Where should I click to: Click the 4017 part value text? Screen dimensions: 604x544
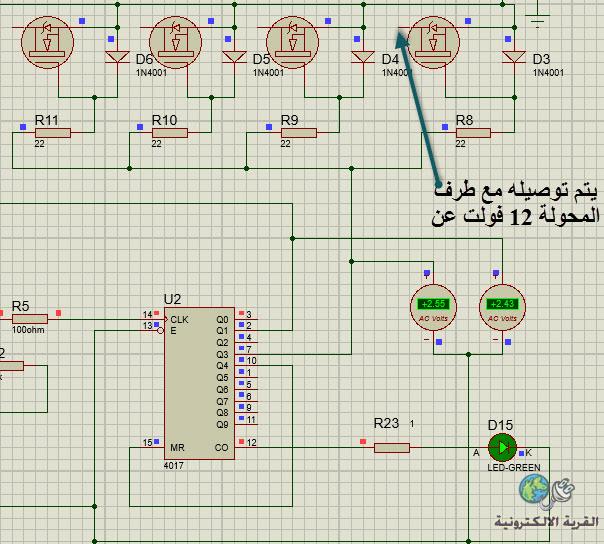[174, 466]
